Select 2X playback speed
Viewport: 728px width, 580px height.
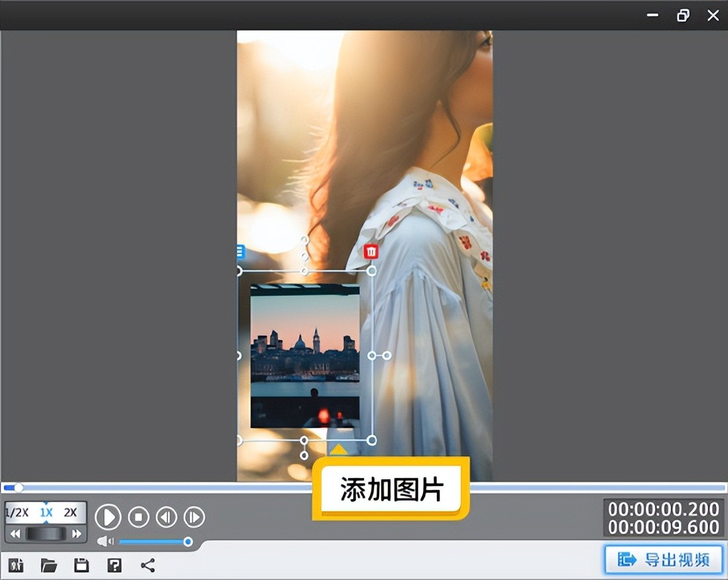pyautogui.click(x=70, y=512)
